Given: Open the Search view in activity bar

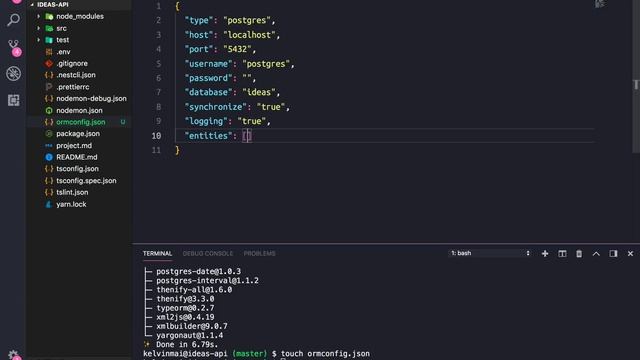Looking at the screenshot, I should pos(13,20).
